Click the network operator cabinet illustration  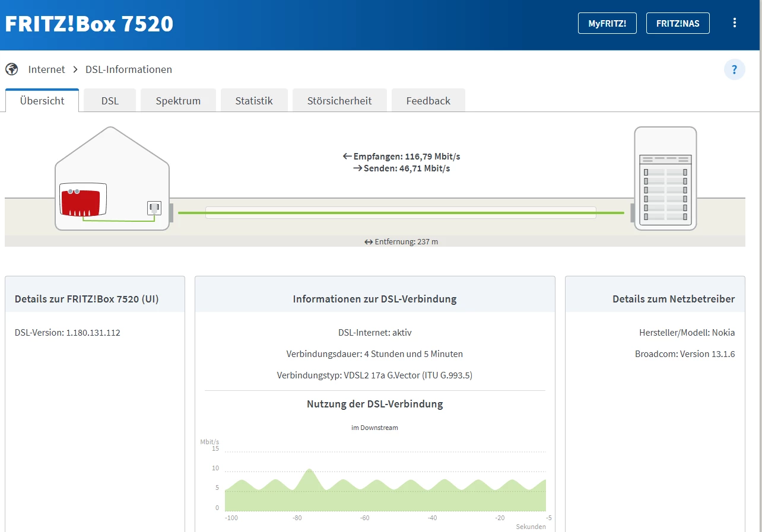[665, 179]
